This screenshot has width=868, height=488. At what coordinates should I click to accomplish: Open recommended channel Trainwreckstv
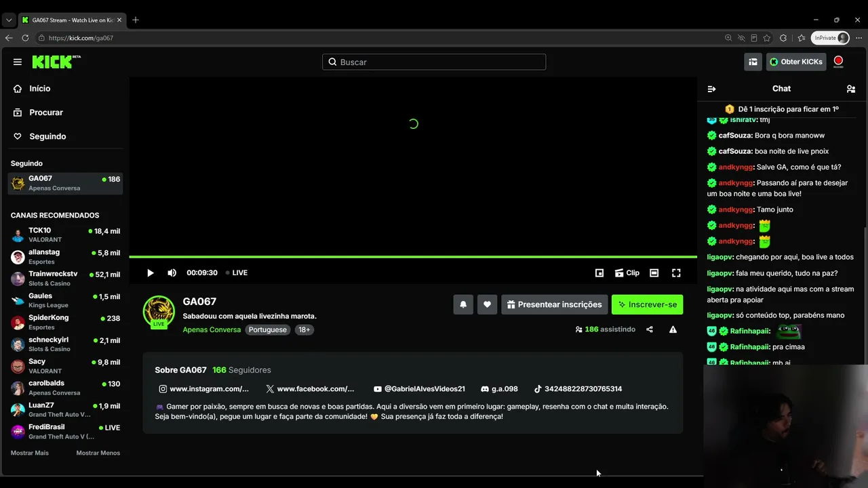coord(65,278)
